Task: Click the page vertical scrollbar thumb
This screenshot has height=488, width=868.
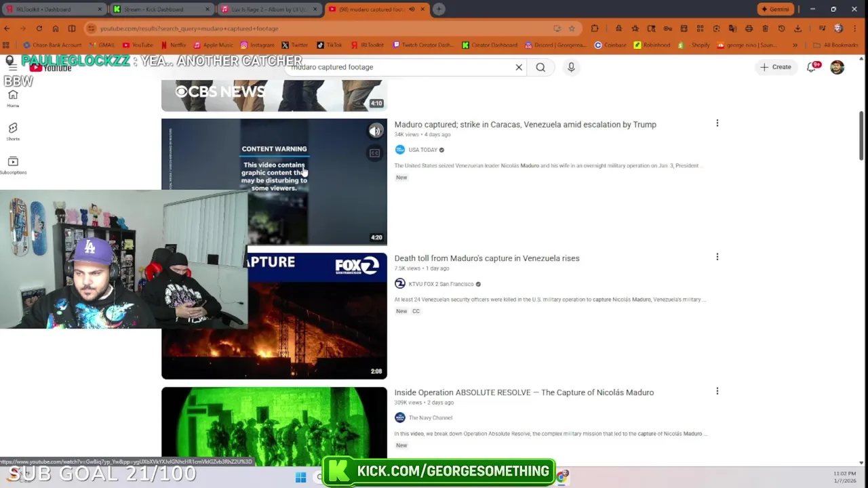Action: pyautogui.click(x=861, y=136)
